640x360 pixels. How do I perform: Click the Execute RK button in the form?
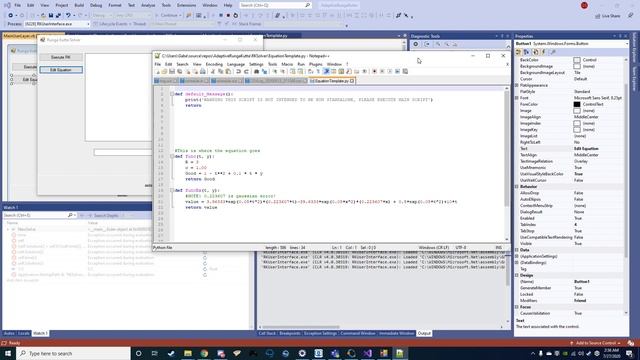(x=61, y=57)
